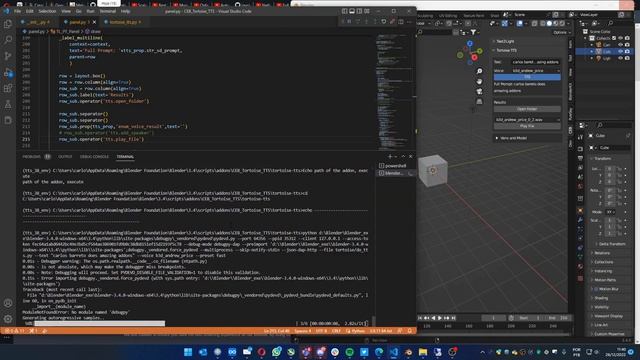Click the Blender viewport pan hand icon

point(479,81)
